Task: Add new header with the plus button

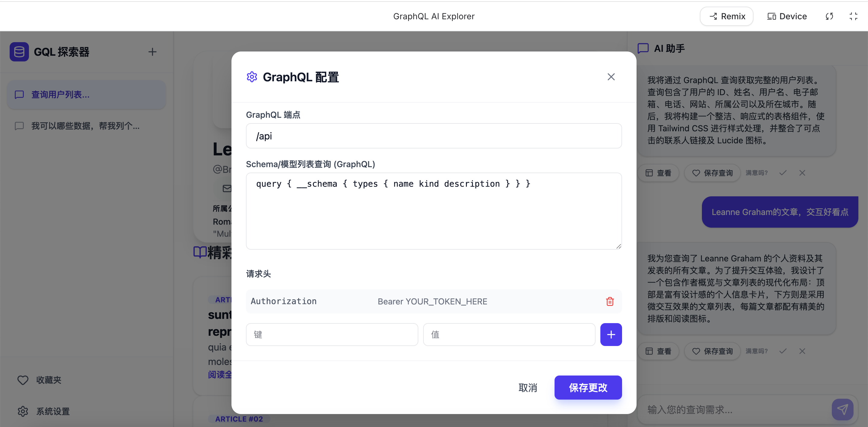Action: (611, 334)
